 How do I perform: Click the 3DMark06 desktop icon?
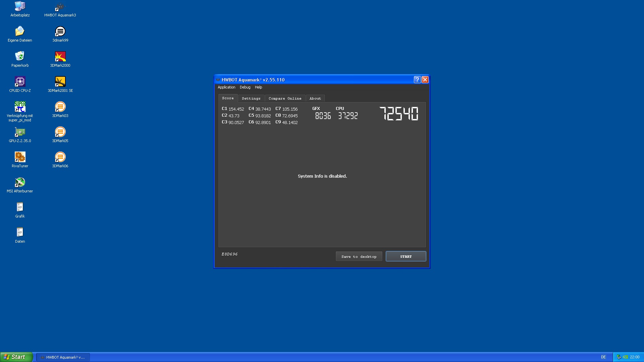coord(60,160)
